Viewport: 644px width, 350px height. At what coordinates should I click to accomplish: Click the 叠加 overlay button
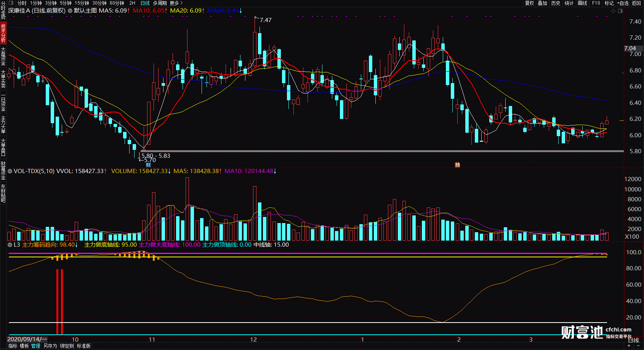click(x=542, y=3)
